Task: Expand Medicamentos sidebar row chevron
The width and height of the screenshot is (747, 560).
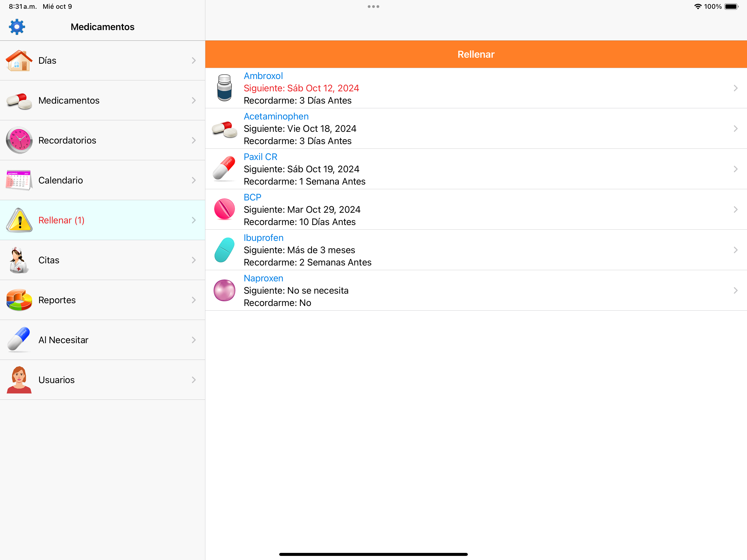Action: coord(194,100)
